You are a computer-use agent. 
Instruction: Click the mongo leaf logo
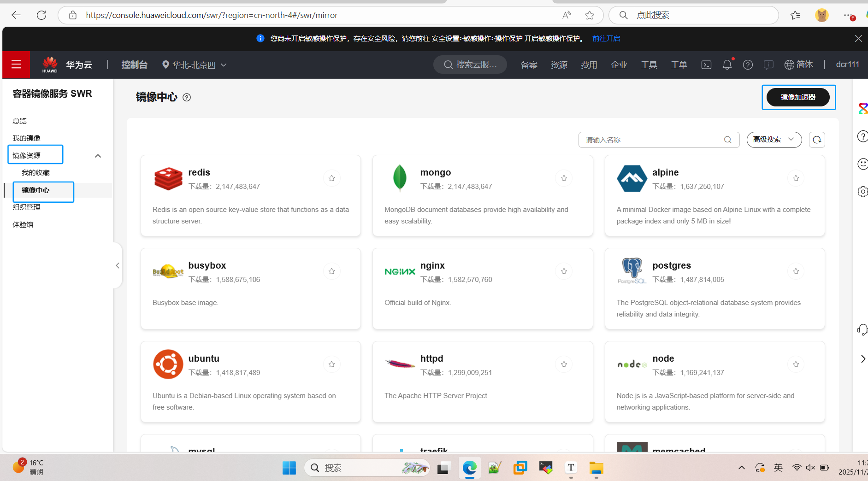(400, 178)
